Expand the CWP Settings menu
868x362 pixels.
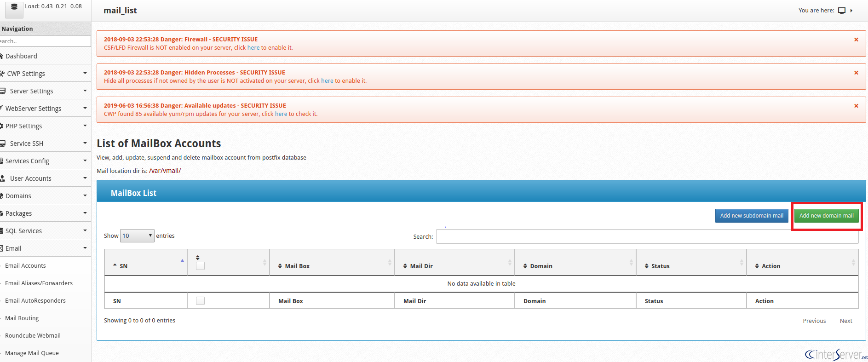coord(85,74)
